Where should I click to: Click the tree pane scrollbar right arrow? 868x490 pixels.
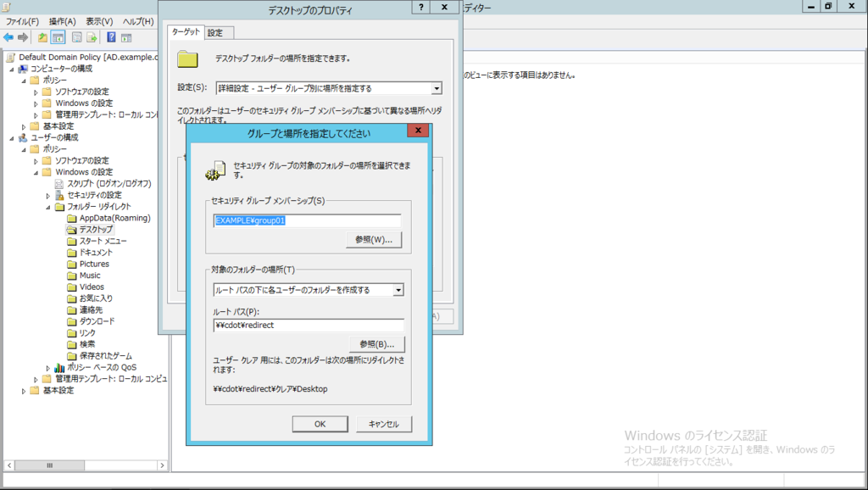click(162, 465)
